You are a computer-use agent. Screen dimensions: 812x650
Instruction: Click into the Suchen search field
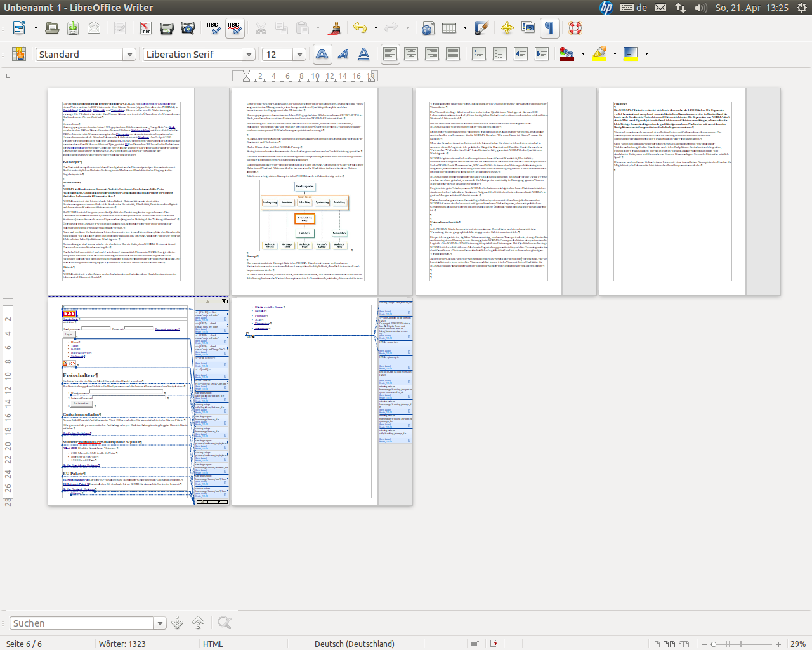[82, 623]
